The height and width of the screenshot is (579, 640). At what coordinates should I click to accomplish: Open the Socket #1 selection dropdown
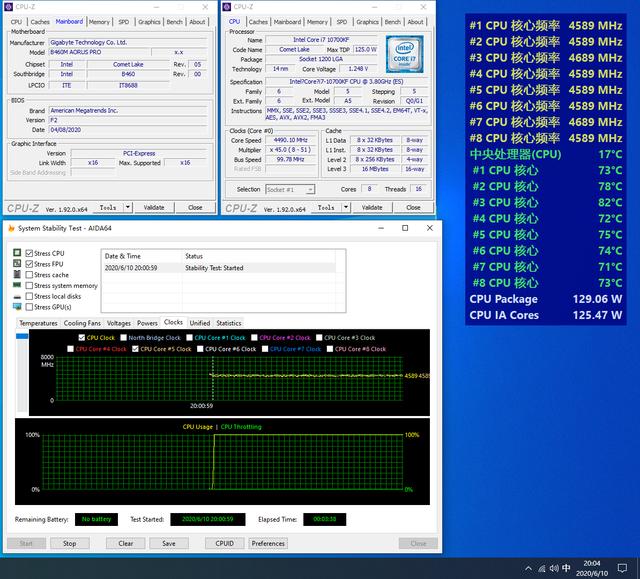290,190
